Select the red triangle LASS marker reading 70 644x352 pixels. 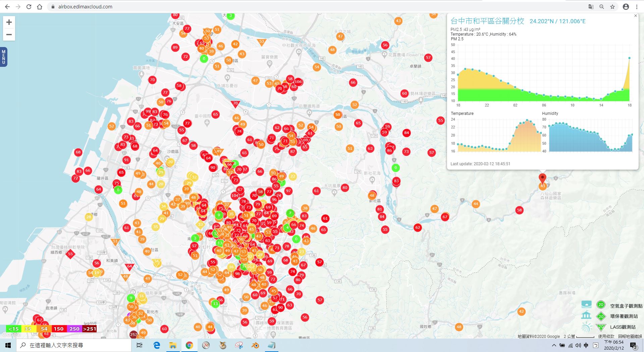(235, 104)
